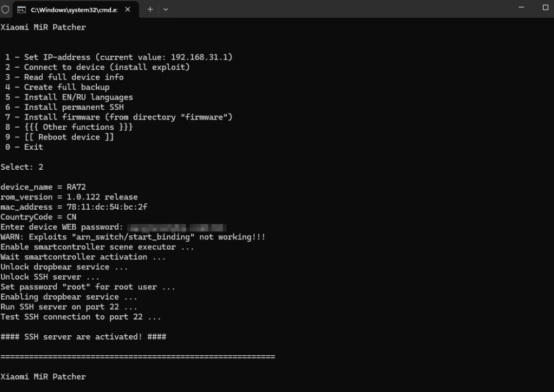Click the "Install firmware" menu line
554x392 pixels.
pos(119,117)
